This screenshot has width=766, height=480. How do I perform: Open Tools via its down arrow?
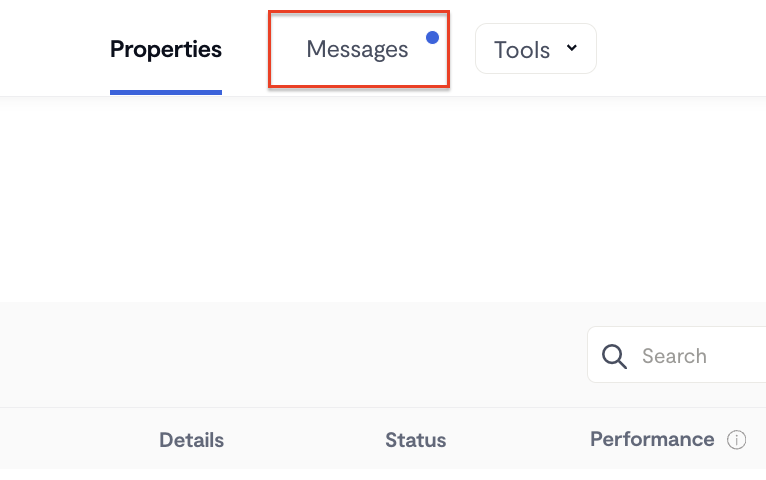[572, 48]
